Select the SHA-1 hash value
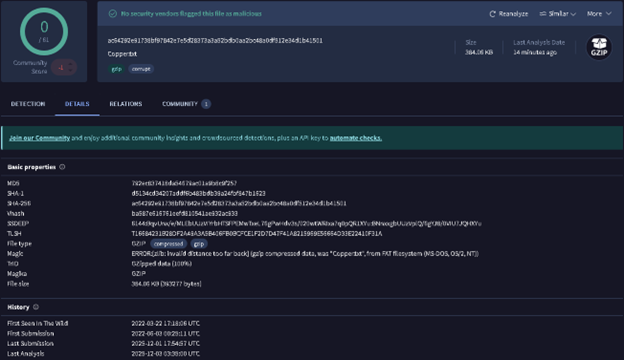The image size is (624, 360). 199,193
